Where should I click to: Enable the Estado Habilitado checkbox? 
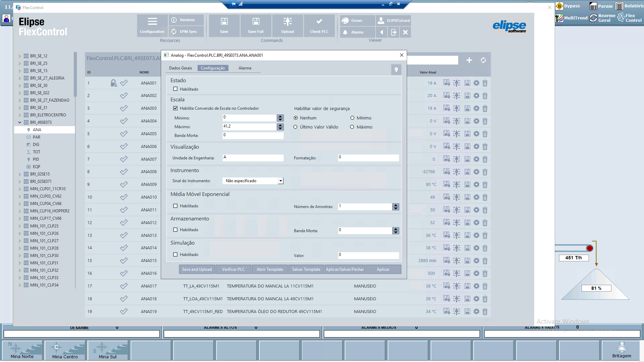175,89
